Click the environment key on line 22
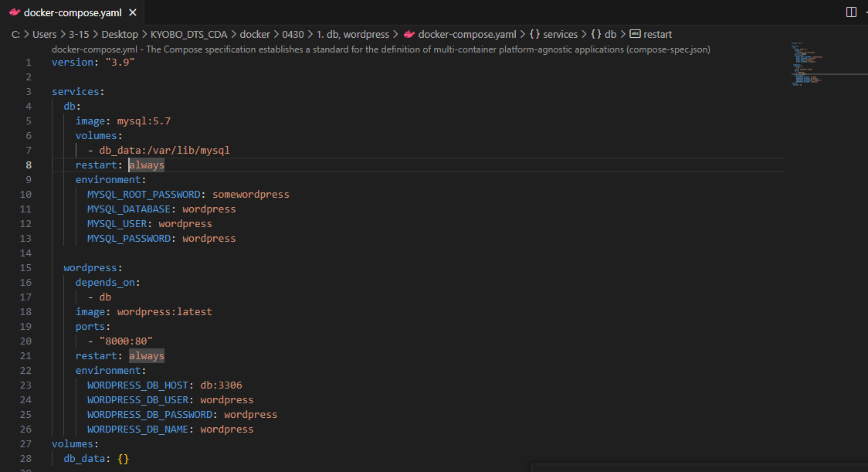Viewport: 868px width, 472px height. (108, 371)
